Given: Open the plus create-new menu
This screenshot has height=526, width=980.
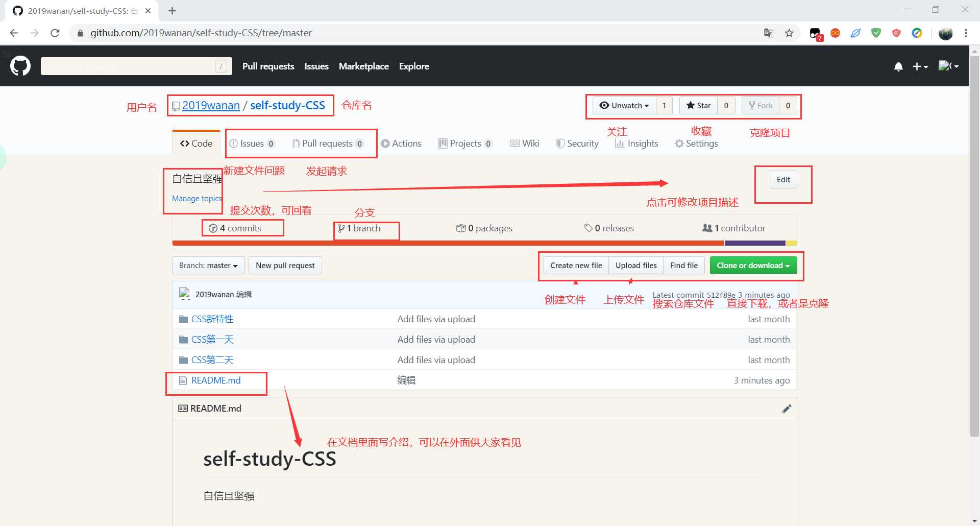Looking at the screenshot, I should (920, 66).
